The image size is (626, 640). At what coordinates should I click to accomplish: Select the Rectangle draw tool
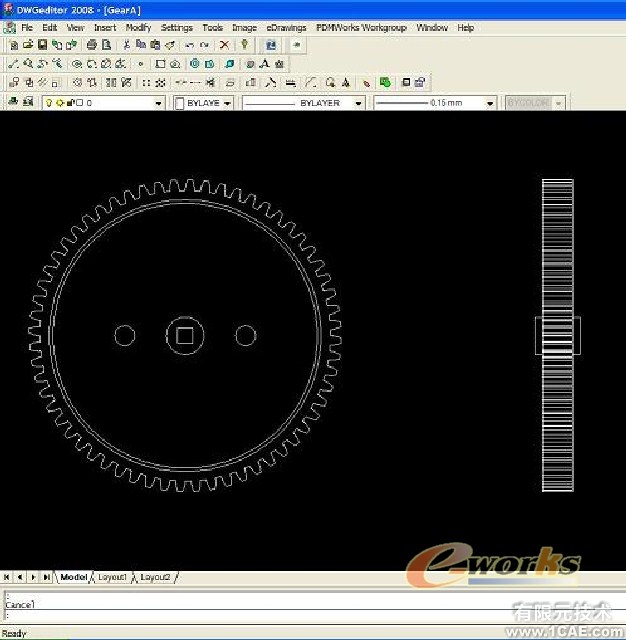[x=160, y=64]
